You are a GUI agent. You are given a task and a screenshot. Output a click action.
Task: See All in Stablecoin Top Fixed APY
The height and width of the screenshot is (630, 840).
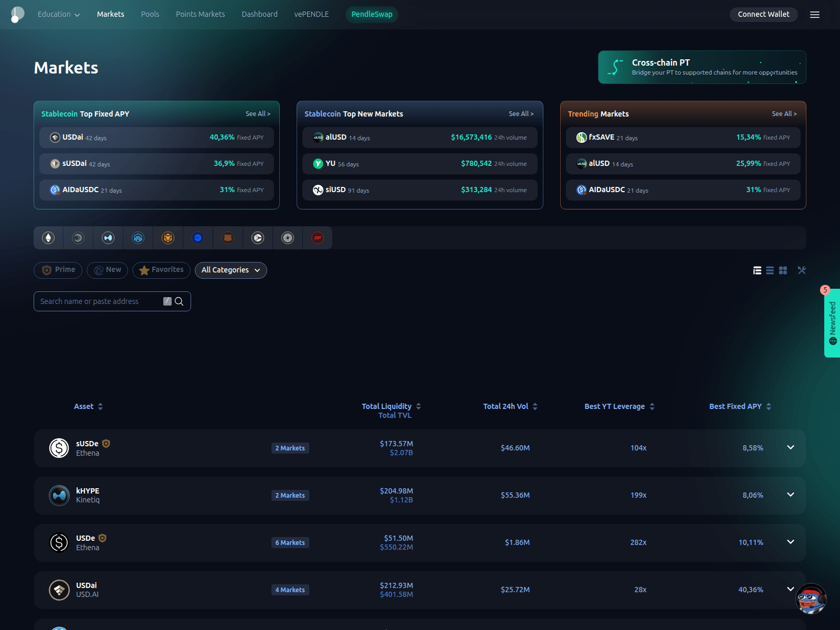[258, 114]
